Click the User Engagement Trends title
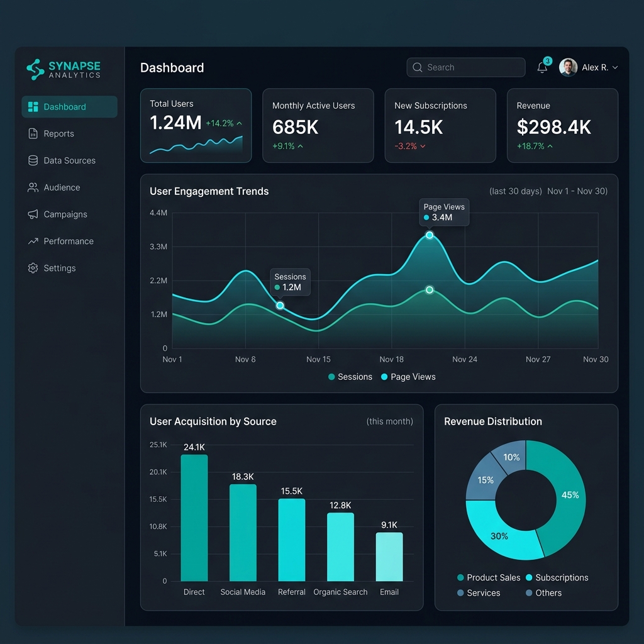 (x=209, y=191)
